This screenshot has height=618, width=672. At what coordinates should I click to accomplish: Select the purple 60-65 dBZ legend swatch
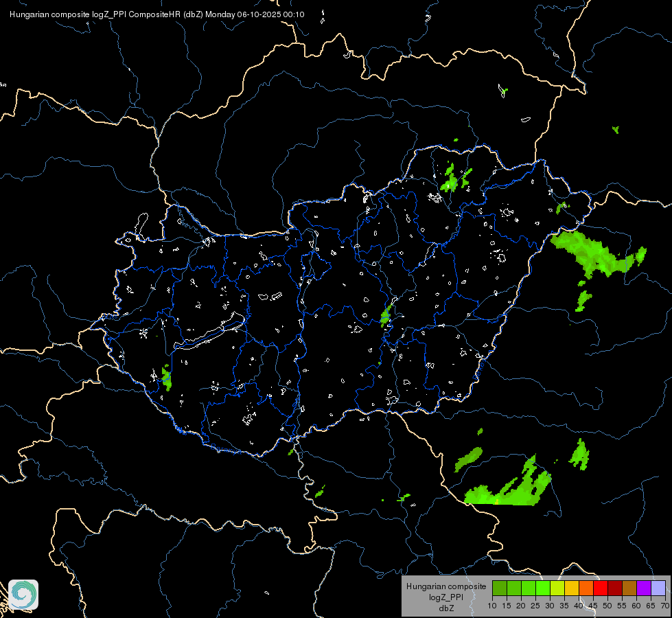644,588
